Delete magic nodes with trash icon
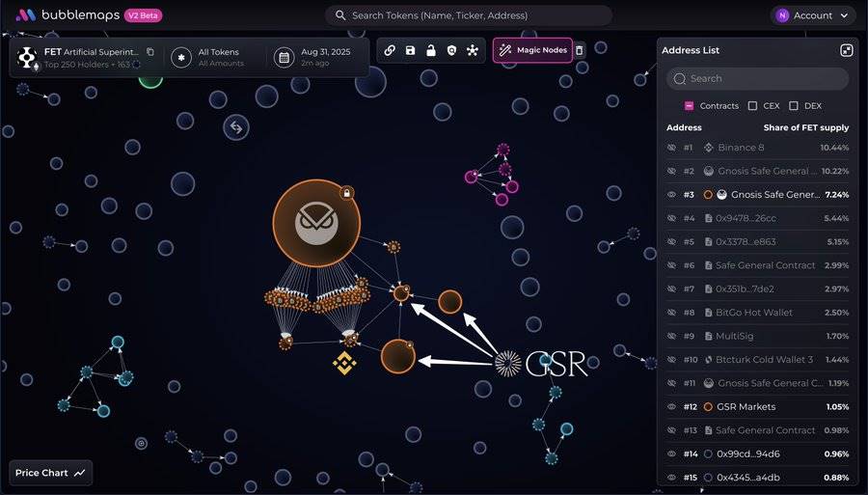Screen dimensions: 868x495 click(x=580, y=50)
